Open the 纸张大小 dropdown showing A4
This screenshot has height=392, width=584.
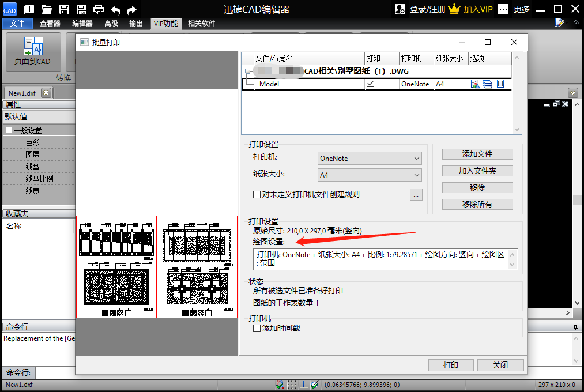[x=370, y=175]
